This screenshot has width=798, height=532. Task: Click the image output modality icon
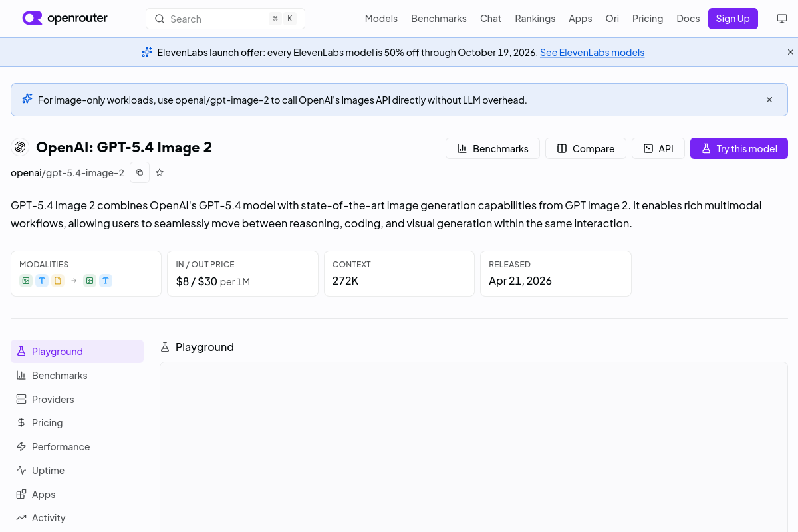pyautogui.click(x=90, y=281)
